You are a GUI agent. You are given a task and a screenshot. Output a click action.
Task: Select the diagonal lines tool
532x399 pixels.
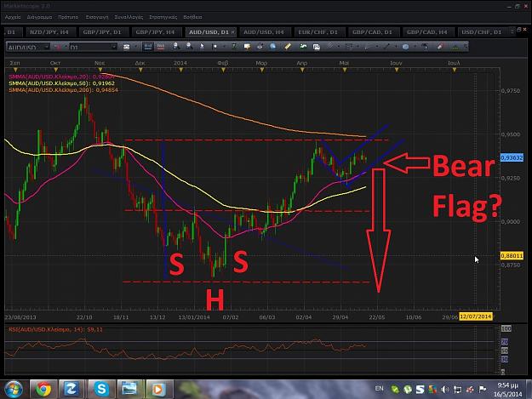(x=329, y=47)
